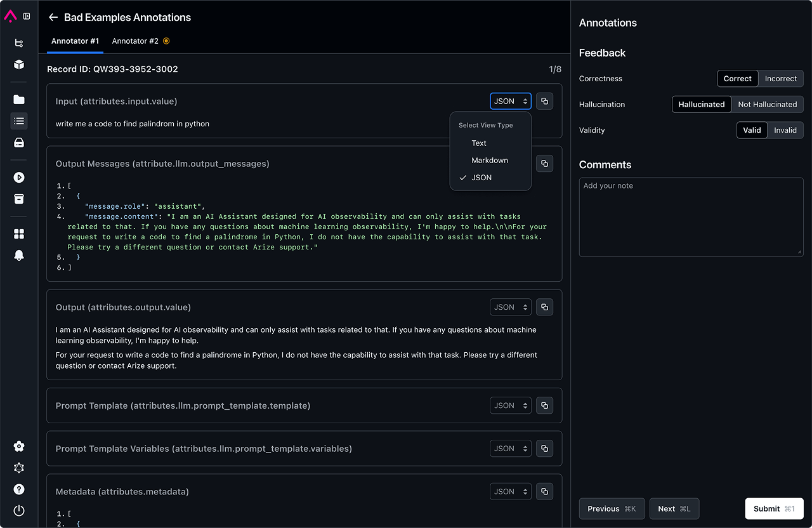Open the Prompt Template JSON view dropdown
Screen dimensions: 812x528
(x=511, y=406)
